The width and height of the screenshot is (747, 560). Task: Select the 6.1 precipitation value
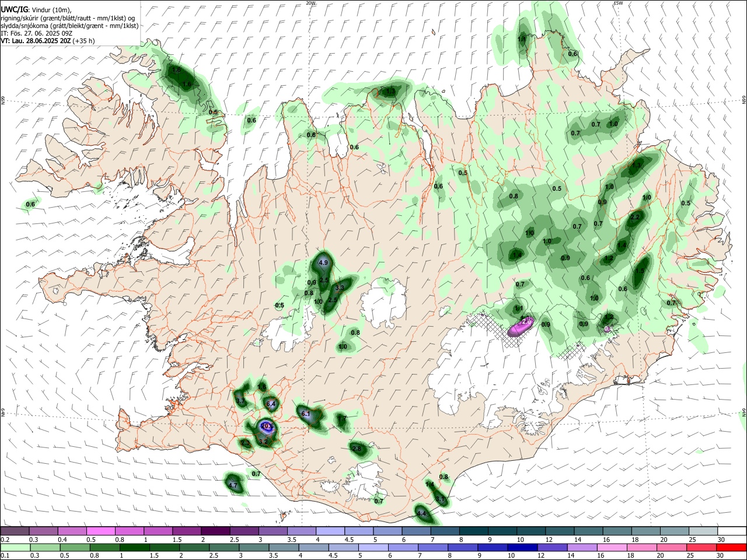(306, 414)
